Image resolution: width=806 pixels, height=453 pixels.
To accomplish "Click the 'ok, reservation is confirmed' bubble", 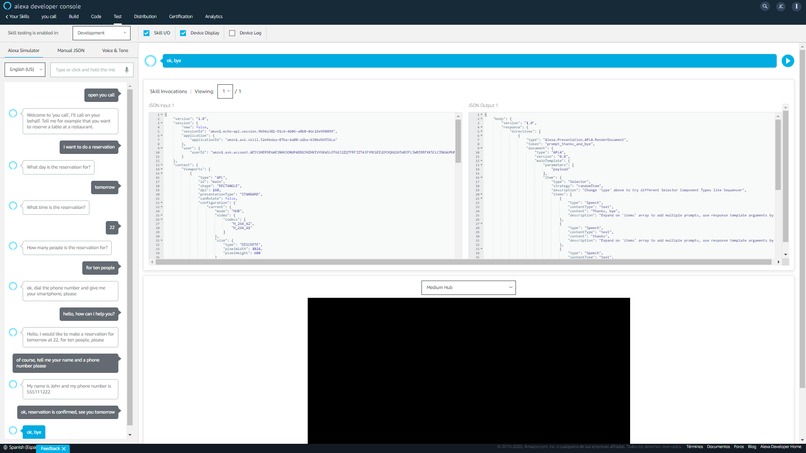I will [68, 412].
